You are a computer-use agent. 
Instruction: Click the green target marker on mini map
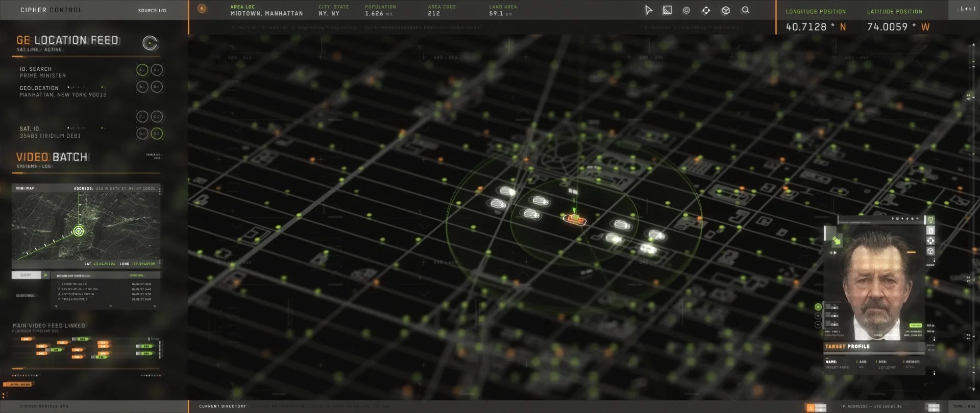pyautogui.click(x=79, y=231)
